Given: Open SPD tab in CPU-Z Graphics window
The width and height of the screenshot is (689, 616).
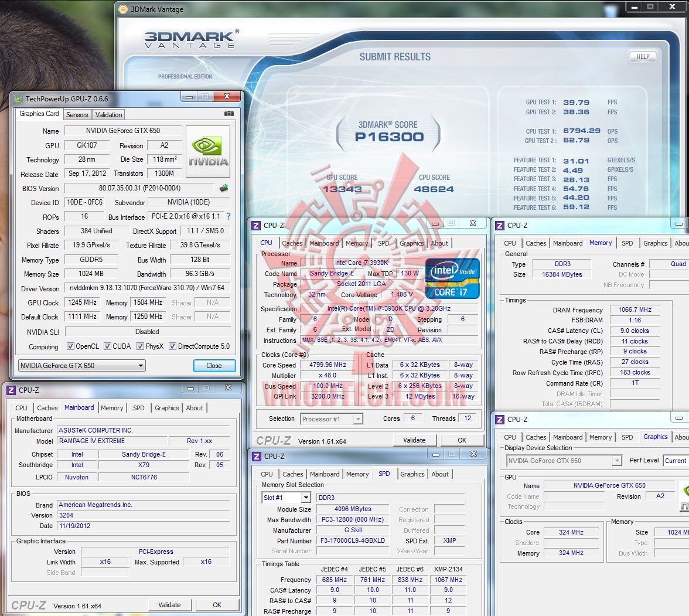Looking at the screenshot, I should (x=627, y=437).
